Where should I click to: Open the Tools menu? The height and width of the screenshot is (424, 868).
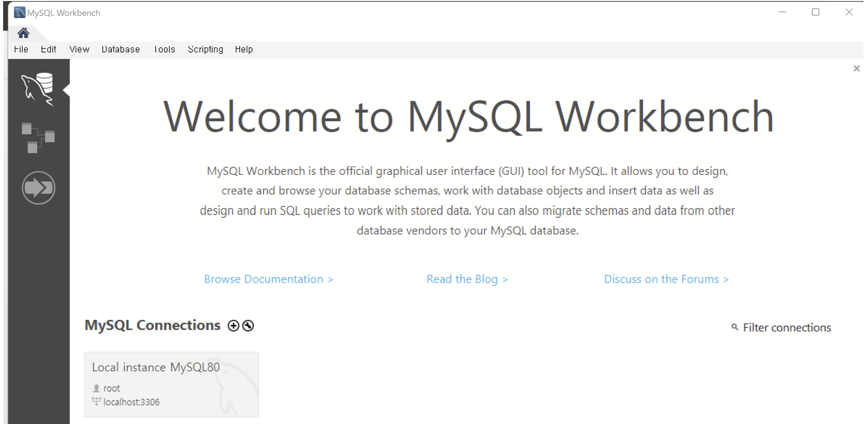[165, 50]
